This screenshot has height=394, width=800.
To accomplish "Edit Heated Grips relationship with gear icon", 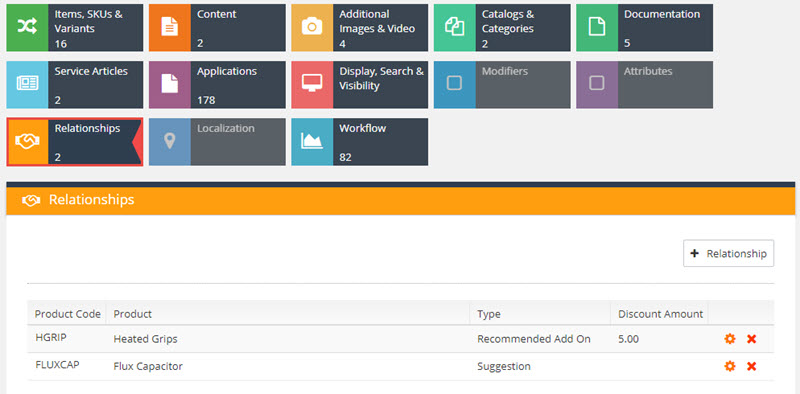I will 730,339.
